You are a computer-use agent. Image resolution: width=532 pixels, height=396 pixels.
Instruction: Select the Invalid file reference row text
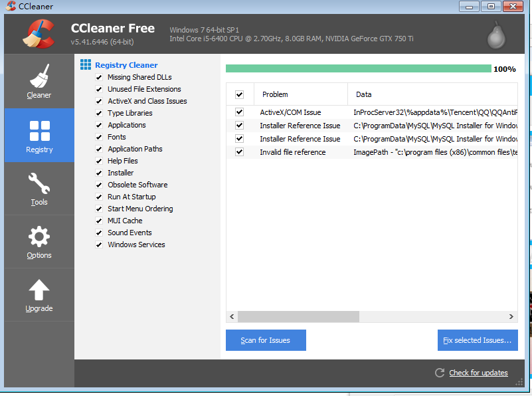pos(293,152)
